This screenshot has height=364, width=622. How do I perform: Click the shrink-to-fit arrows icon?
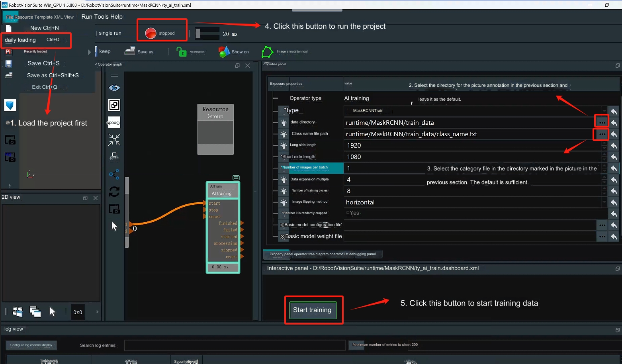point(114,140)
